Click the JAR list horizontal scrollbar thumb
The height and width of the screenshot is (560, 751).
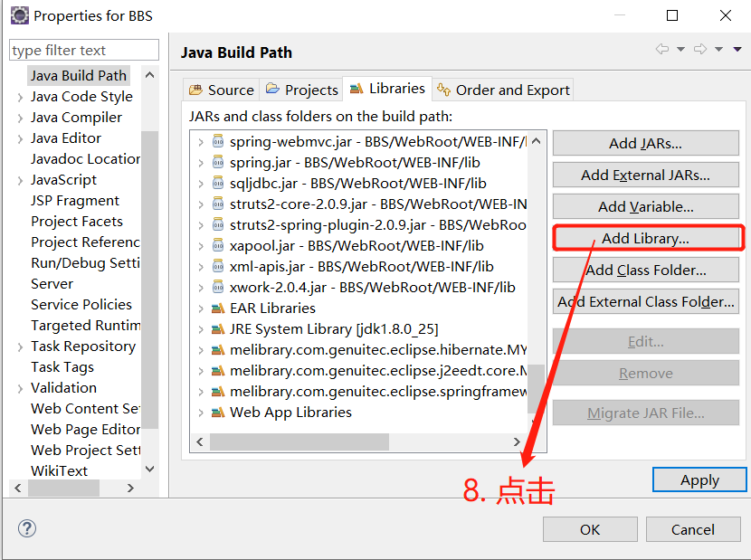[299, 441]
